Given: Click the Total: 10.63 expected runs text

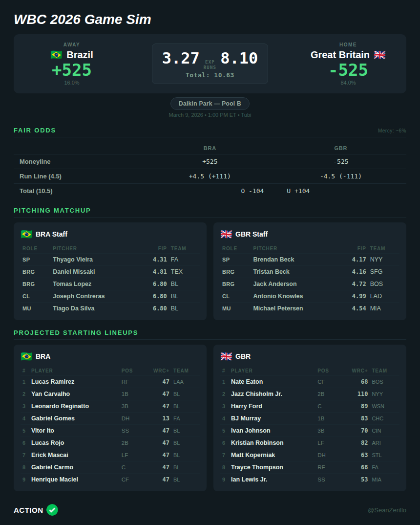Looking at the screenshot, I should click(x=210, y=75).
